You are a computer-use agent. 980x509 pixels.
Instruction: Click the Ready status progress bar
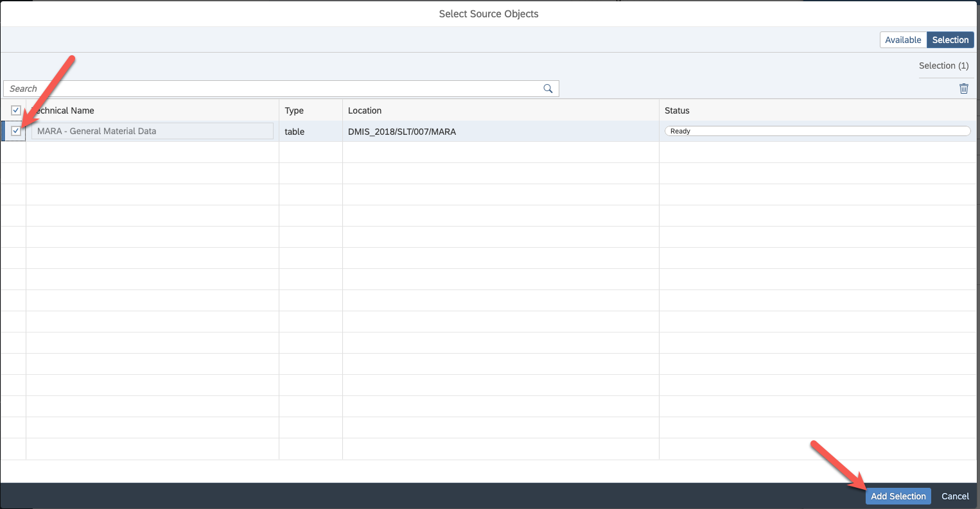(x=817, y=131)
